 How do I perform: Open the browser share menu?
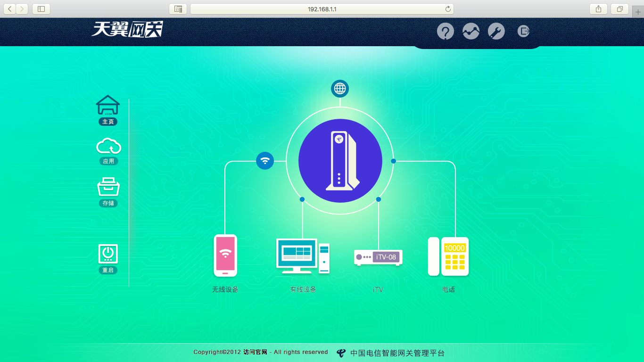click(597, 8)
